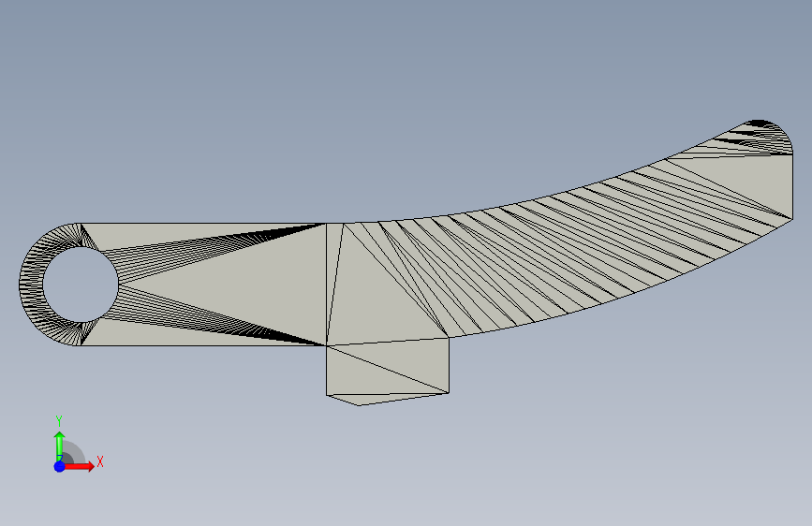
Task: Select the ring around the circular hole
Action: tap(31, 285)
